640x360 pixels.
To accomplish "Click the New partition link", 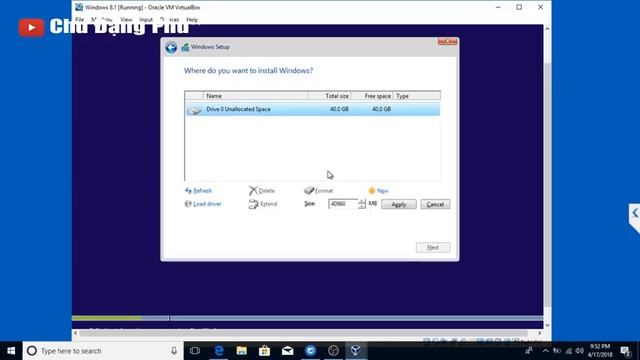I will point(378,191).
